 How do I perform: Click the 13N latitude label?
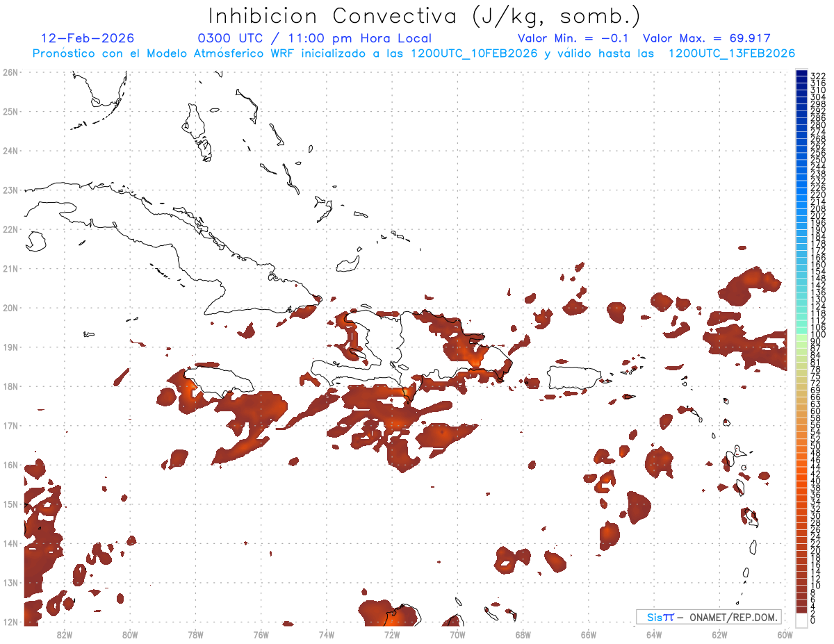pyautogui.click(x=10, y=583)
